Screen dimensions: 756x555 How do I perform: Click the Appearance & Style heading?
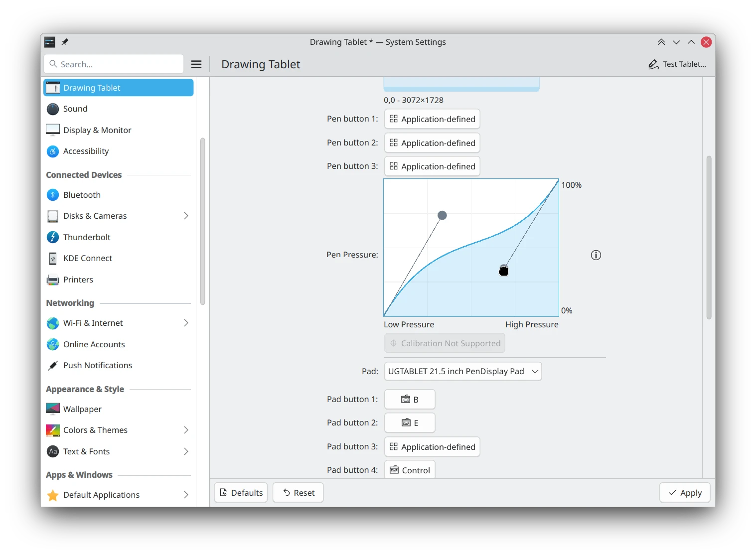[85, 389]
